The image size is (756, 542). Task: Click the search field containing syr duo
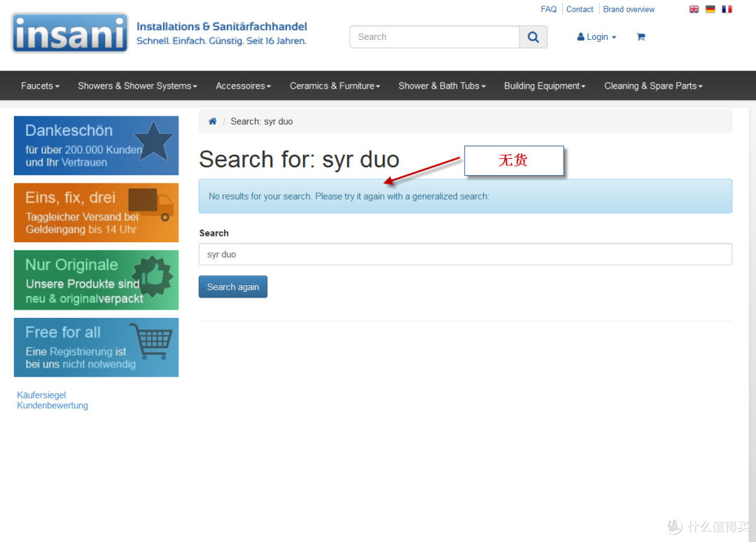[x=465, y=254]
